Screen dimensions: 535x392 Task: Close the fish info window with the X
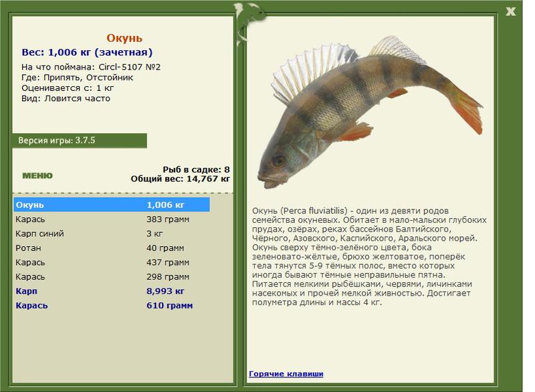point(510,11)
